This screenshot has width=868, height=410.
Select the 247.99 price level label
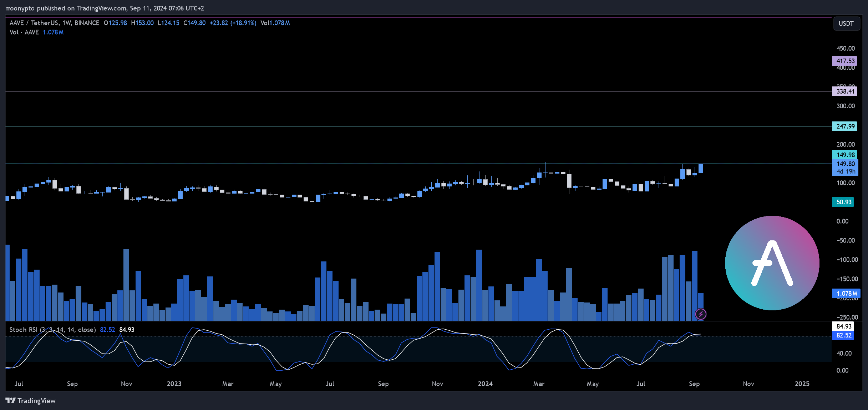[844, 126]
